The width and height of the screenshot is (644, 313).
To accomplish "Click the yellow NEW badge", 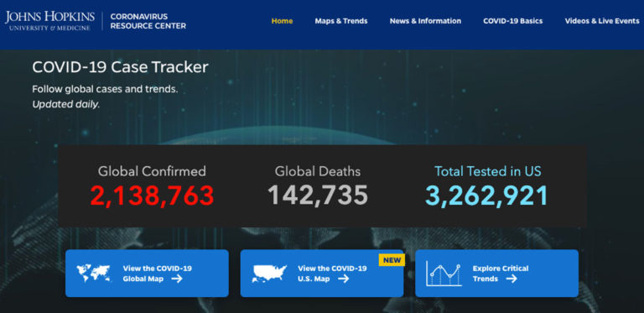I will tap(392, 260).
